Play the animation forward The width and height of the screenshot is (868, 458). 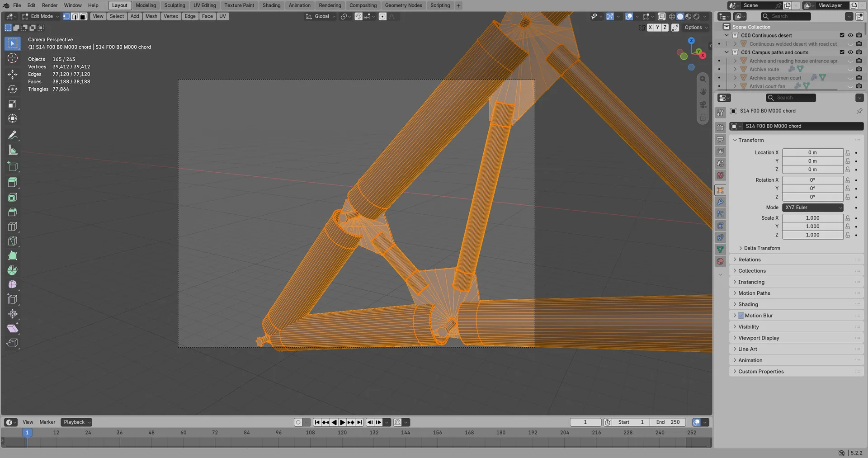[342, 422]
